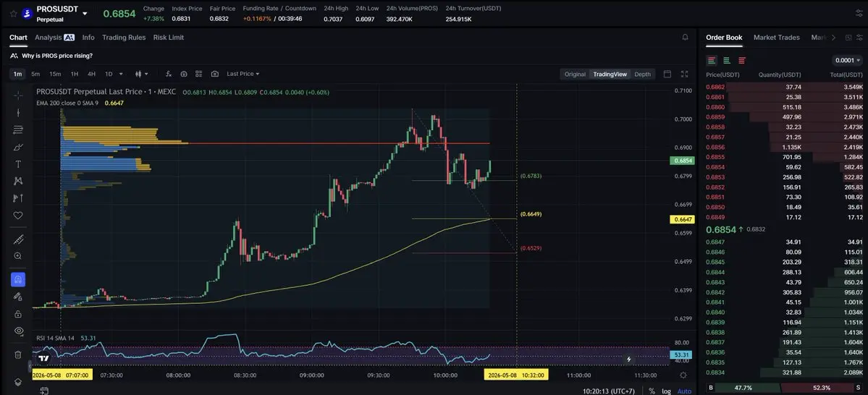Image resolution: width=868 pixels, height=395 pixels.
Task: Switch to the Market Trades tab
Action: [776, 37]
